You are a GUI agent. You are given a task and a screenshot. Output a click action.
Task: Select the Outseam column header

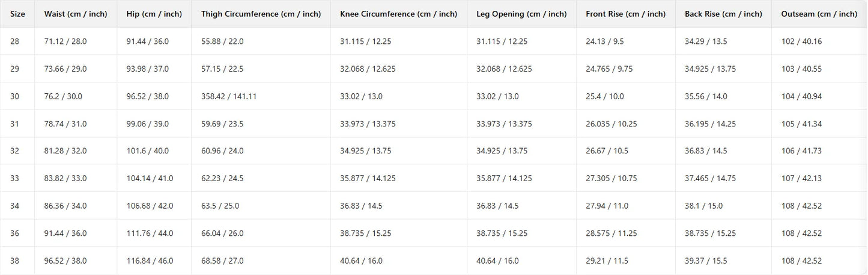[819, 14]
